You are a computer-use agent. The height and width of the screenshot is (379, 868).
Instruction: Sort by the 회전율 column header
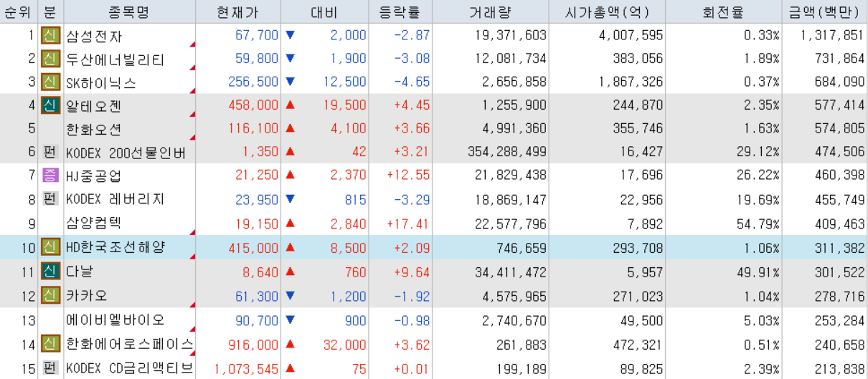click(723, 12)
